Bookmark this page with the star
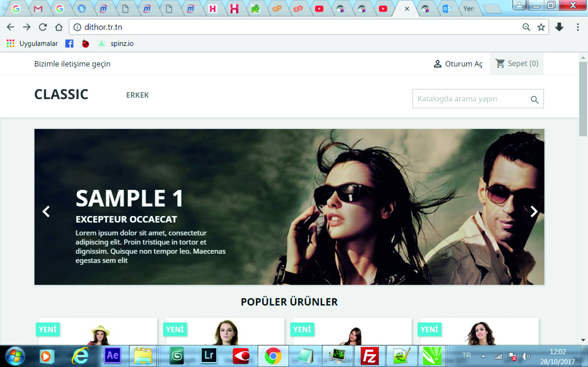Viewport: 588px width, 367px height. tap(541, 27)
